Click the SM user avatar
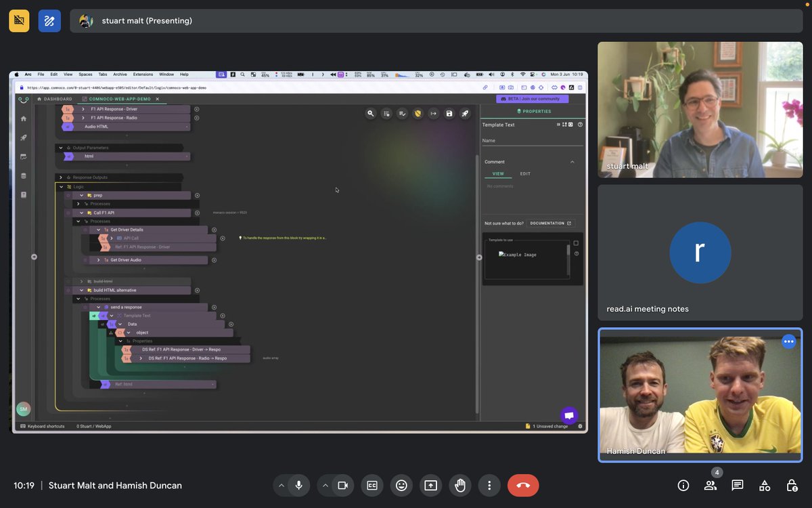 23,409
